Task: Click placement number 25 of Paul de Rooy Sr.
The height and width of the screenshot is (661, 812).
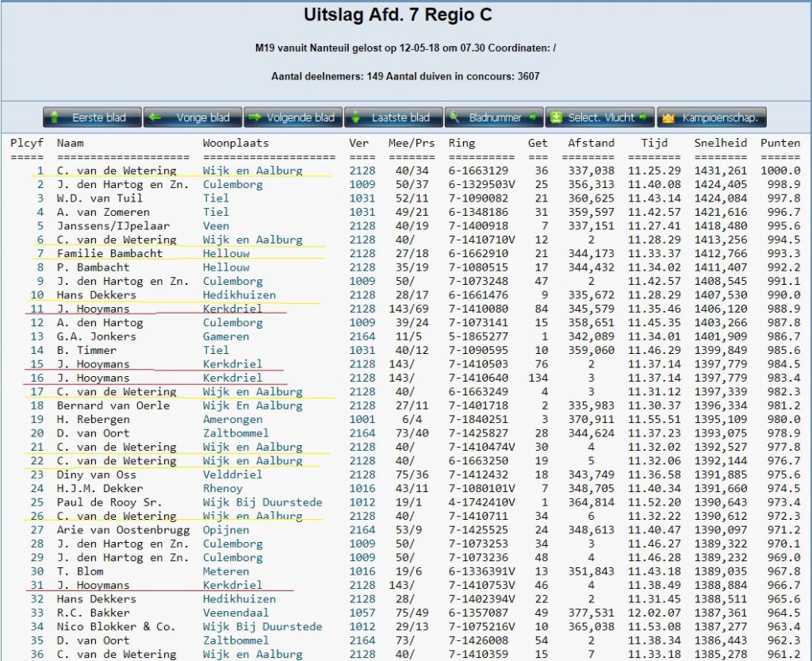Action: click(37, 502)
